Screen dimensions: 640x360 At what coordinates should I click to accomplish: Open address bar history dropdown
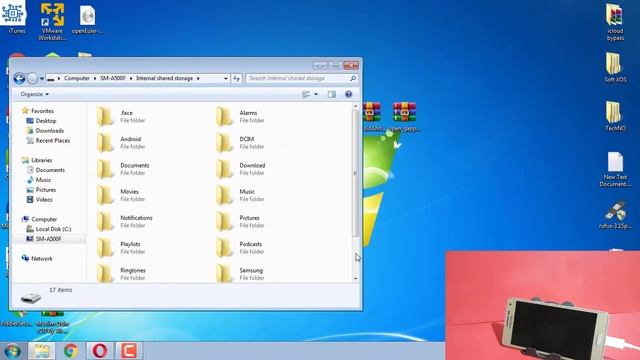(x=226, y=78)
